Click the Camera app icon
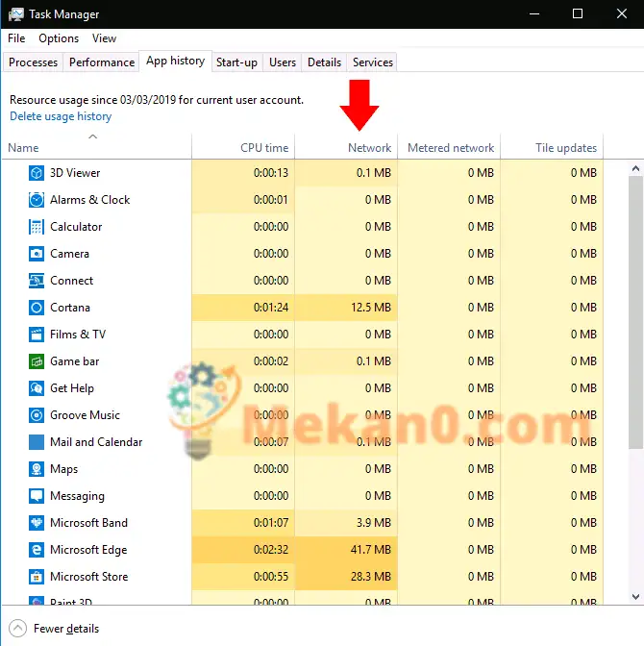 [37, 254]
